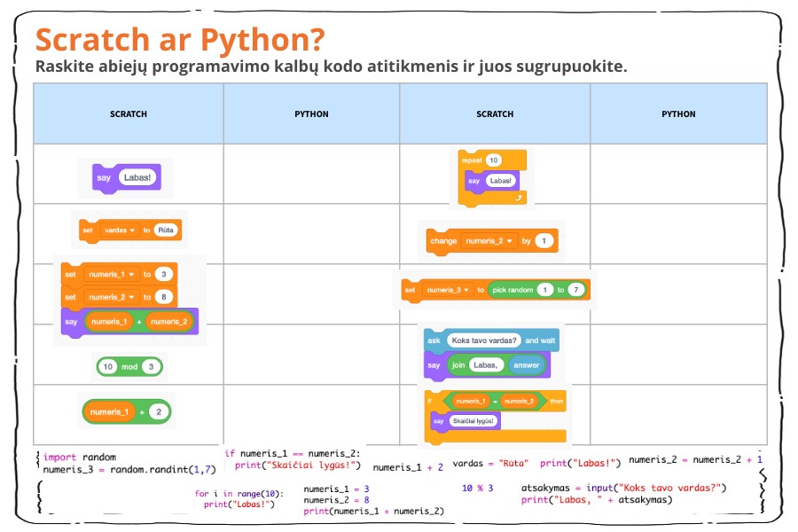Click the lower bound 1 in pick random
798x532 pixels.
(x=545, y=290)
